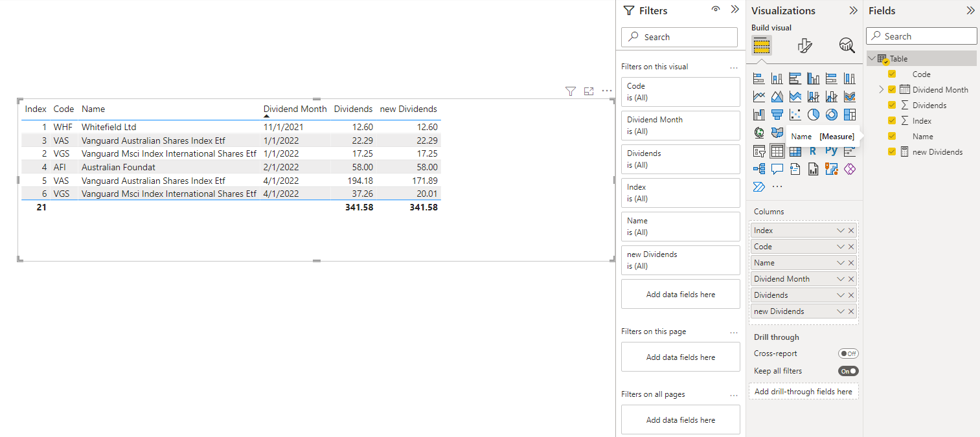Select the Matrix visual
The width and height of the screenshot is (980, 437).
[x=795, y=151]
